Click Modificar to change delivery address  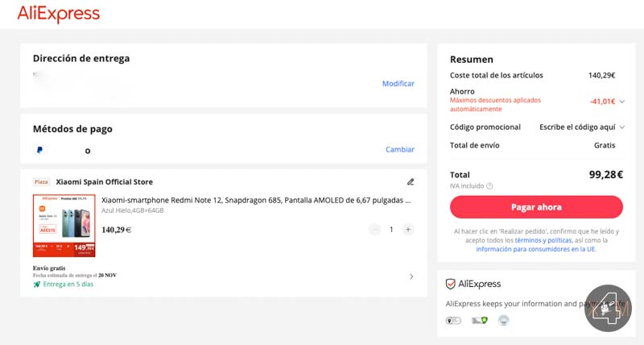coord(398,84)
